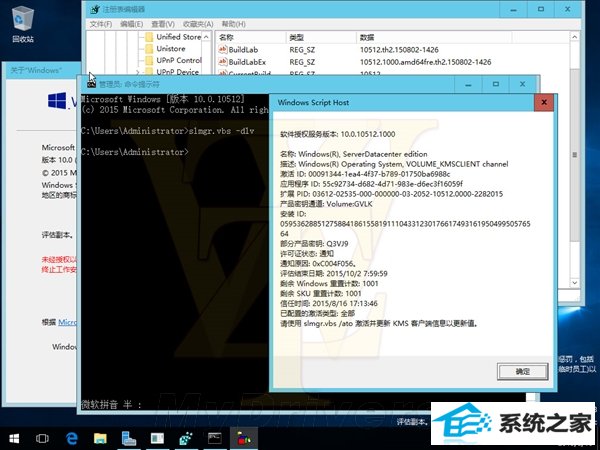The width and height of the screenshot is (600, 450).
Task: Click the values pane scroll-up arrow
Action: 574,37
